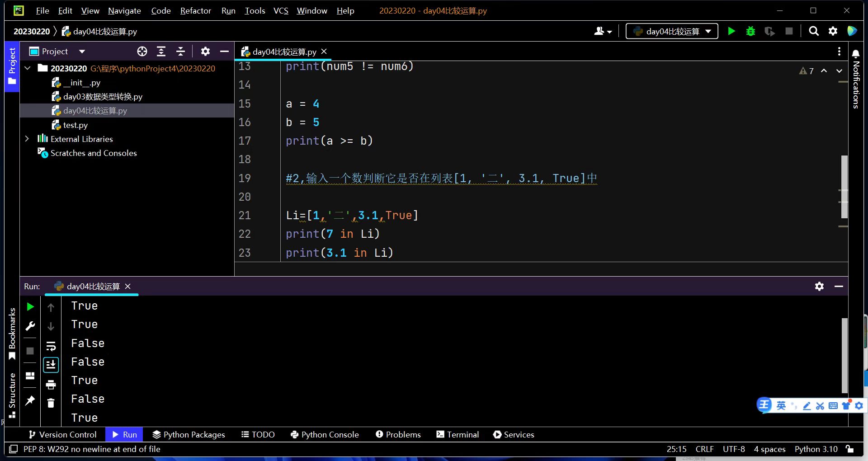Toggle read-only lock icon in status bar
This screenshot has height=461, width=868.
(x=850, y=449)
